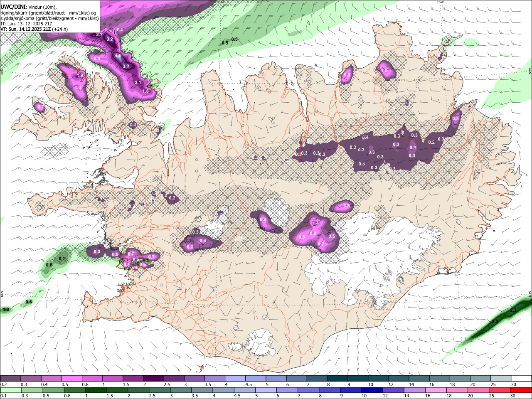Viewport: 532px width, 399px height.
Task: Click the 'rigning/skúrir' description line
Action: pyautogui.click(x=48, y=12)
